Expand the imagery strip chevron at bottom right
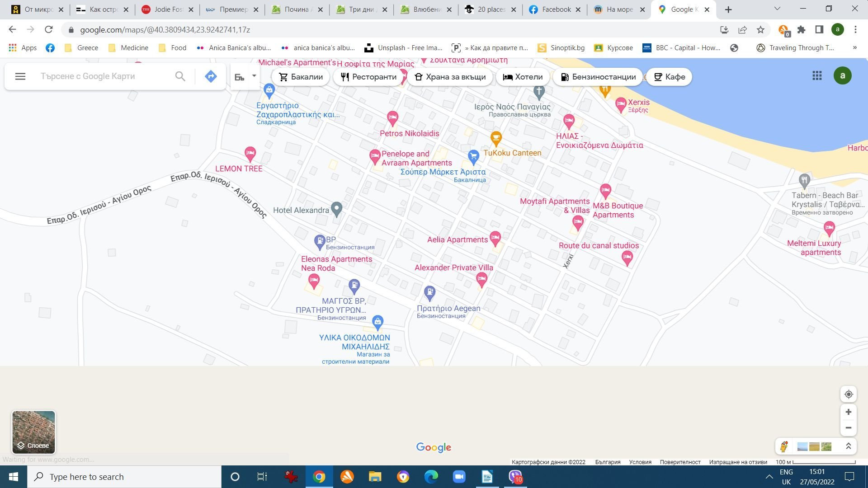Screen dimensions: 868x488 pyautogui.click(x=849, y=446)
